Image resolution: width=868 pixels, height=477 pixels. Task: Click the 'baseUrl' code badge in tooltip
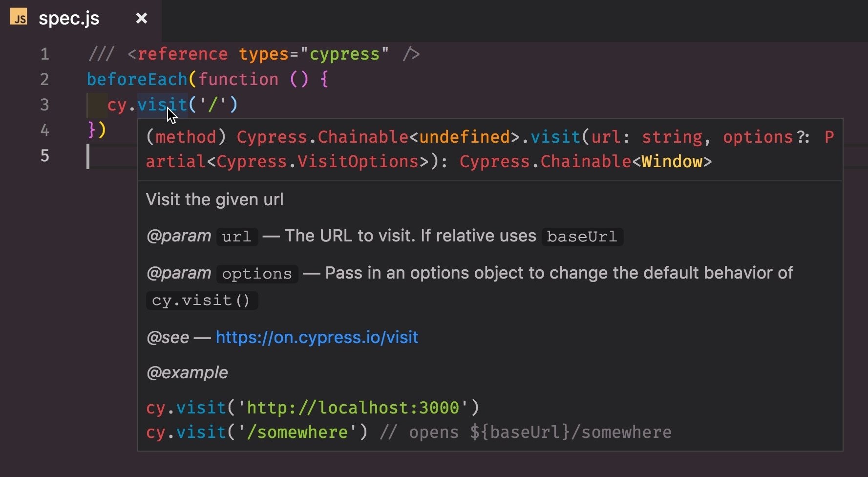click(x=582, y=237)
